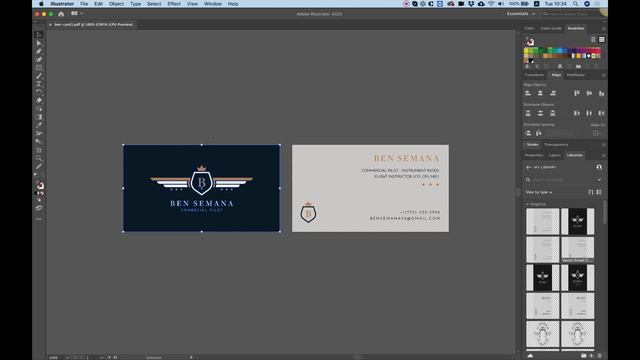Click Vertical Align Bottom icon
This screenshot has width=640, height=360.
601,93
